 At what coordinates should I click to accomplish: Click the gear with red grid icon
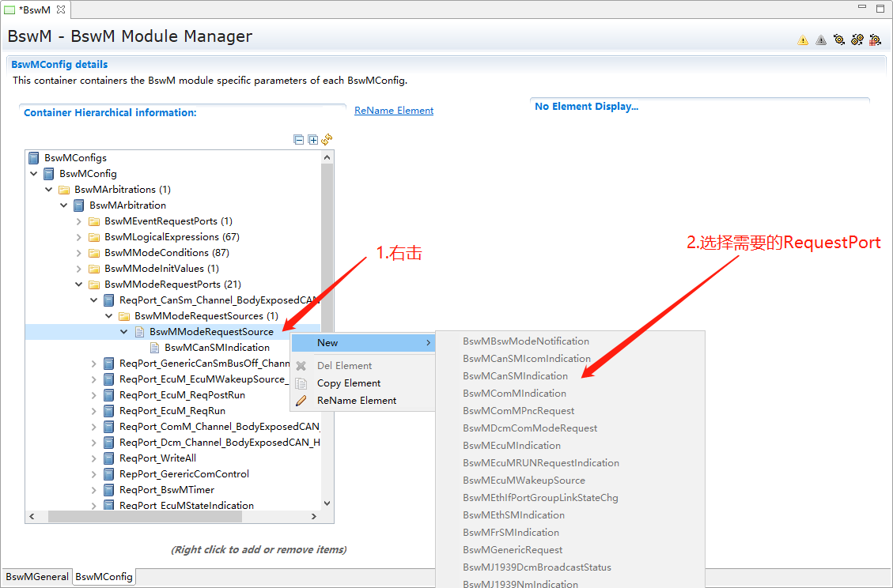click(x=875, y=40)
